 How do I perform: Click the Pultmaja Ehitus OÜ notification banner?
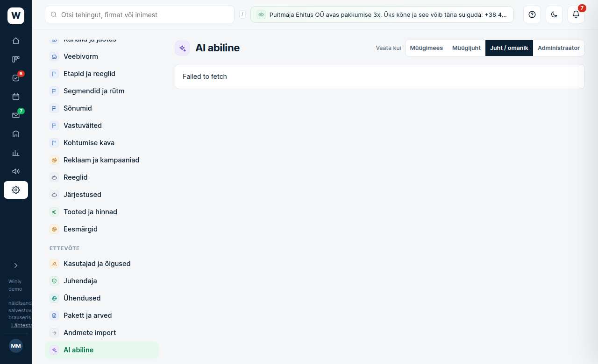(x=382, y=14)
